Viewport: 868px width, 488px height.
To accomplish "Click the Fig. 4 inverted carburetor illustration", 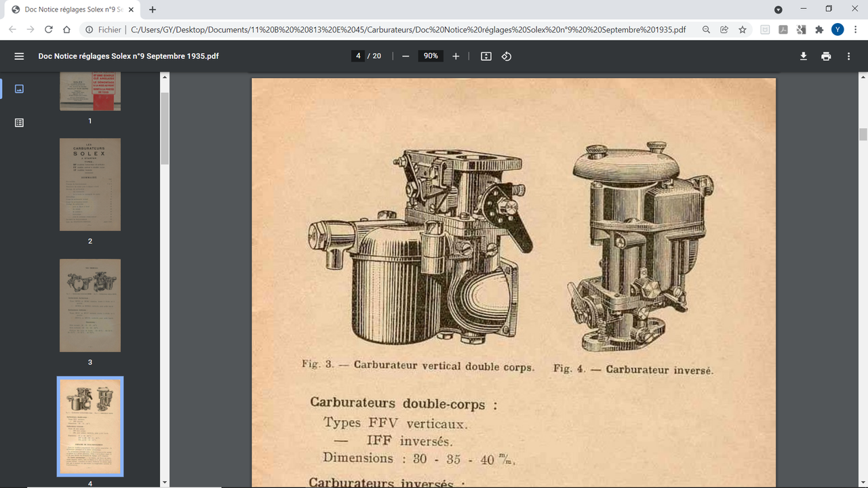I will pos(639,245).
